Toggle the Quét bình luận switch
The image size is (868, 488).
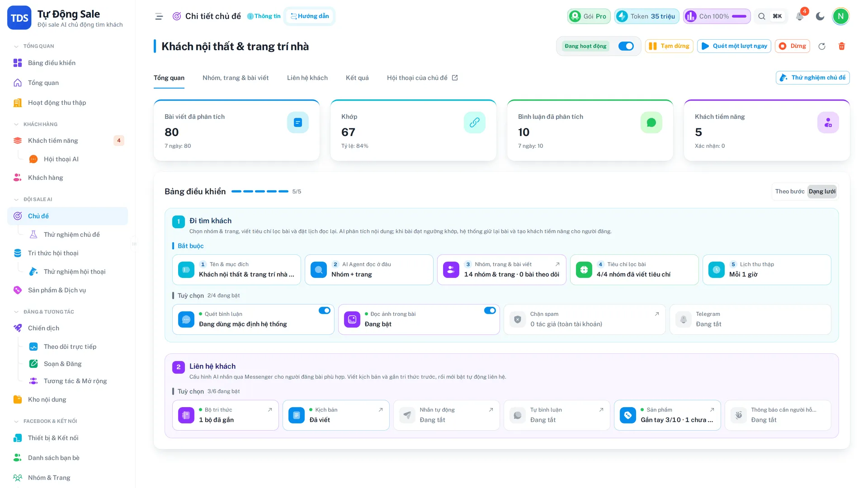tap(325, 310)
